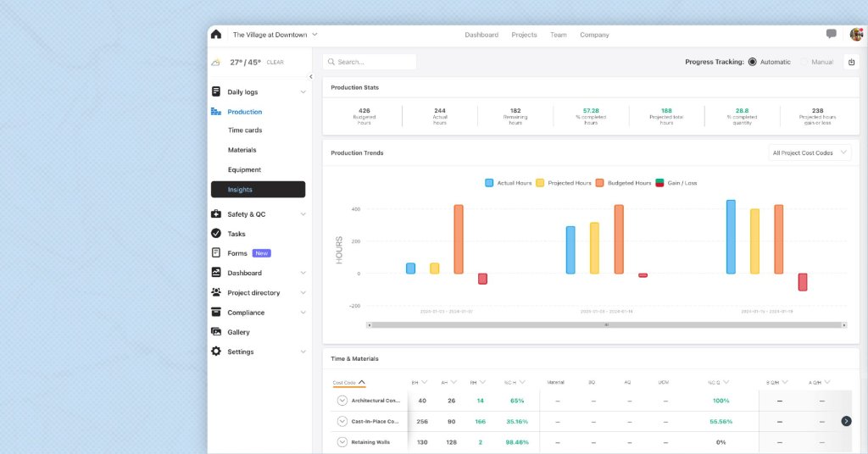Click the right arrow to scroll table

[x=846, y=421]
